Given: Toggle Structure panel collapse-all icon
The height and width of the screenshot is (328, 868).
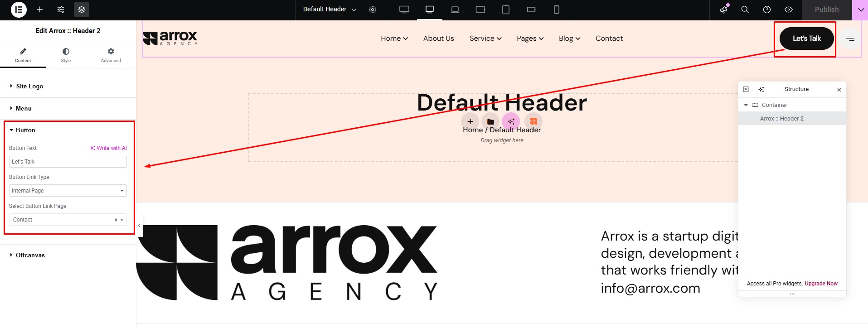Looking at the screenshot, I should coord(746,89).
